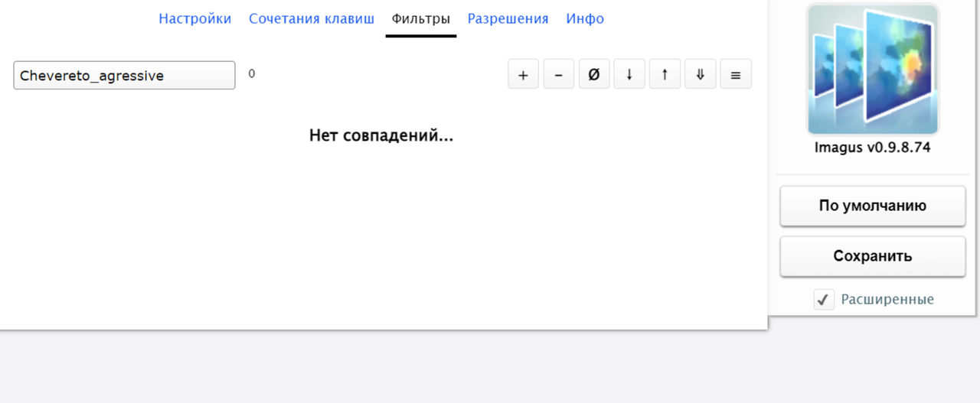
Task: Click the Chevereto_agressive search field
Action: point(124,75)
